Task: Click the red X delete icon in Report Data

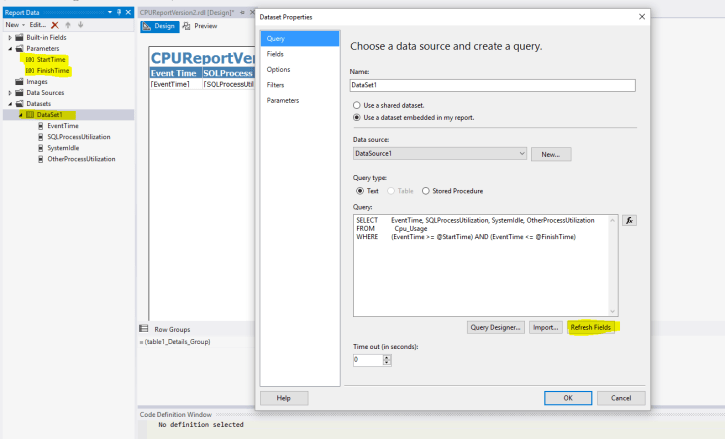Action: coord(55,24)
